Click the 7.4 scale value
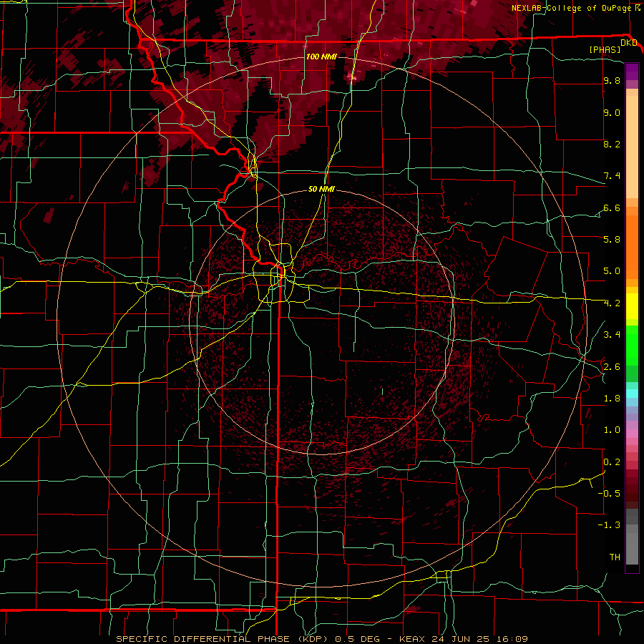644x644 pixels. tap(612, 176)
